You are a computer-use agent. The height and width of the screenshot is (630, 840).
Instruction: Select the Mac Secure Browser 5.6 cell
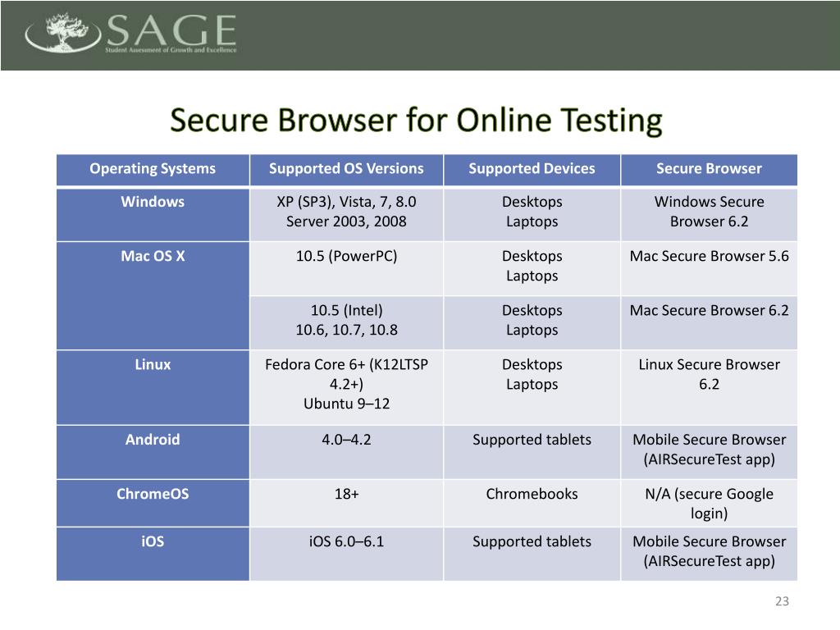click(x=710, y=268)
